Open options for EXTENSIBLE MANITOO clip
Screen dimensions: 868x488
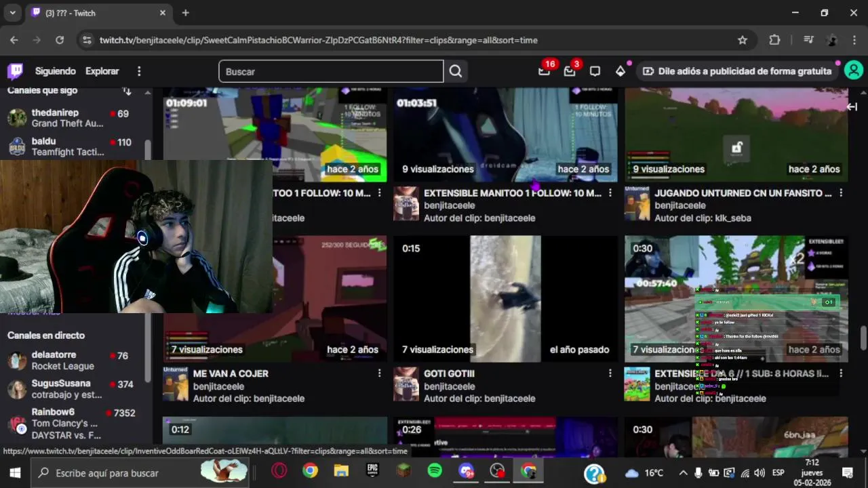[x=610, y=193]
